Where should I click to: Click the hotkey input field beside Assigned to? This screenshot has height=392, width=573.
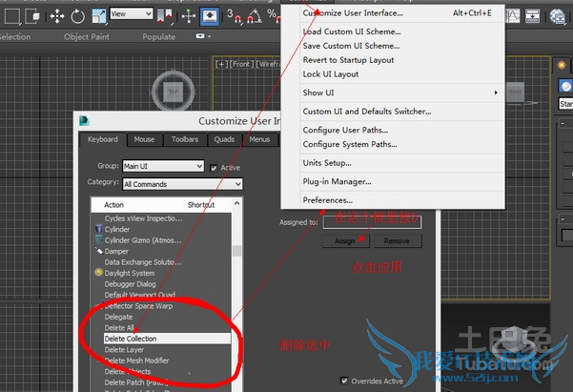tap(372, 222)
